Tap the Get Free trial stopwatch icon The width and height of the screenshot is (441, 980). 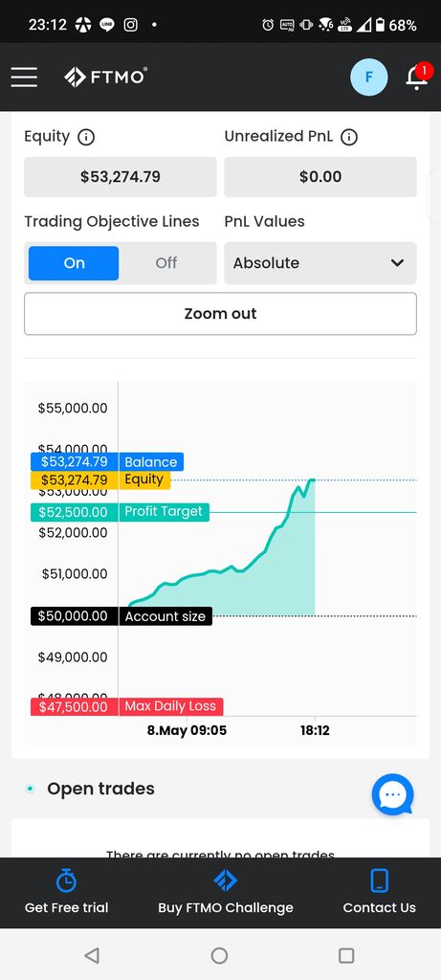coord(66,880)
